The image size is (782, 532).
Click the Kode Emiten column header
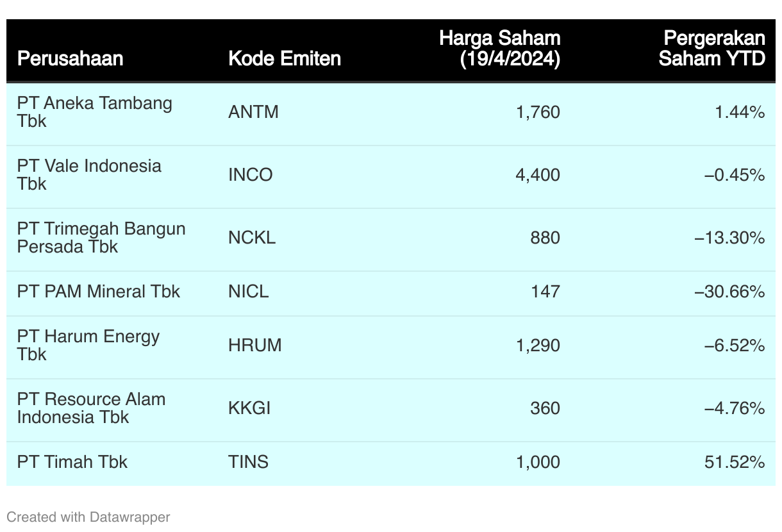point(285,58)
